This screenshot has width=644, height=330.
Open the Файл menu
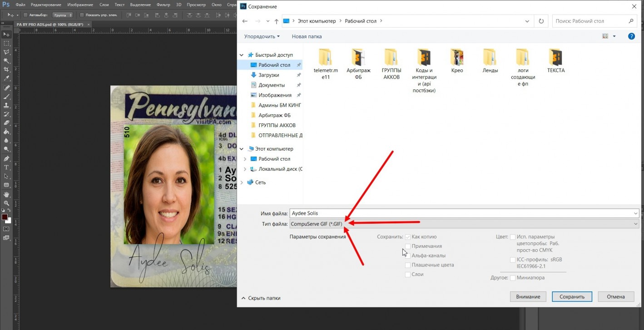tap(20, 5)
